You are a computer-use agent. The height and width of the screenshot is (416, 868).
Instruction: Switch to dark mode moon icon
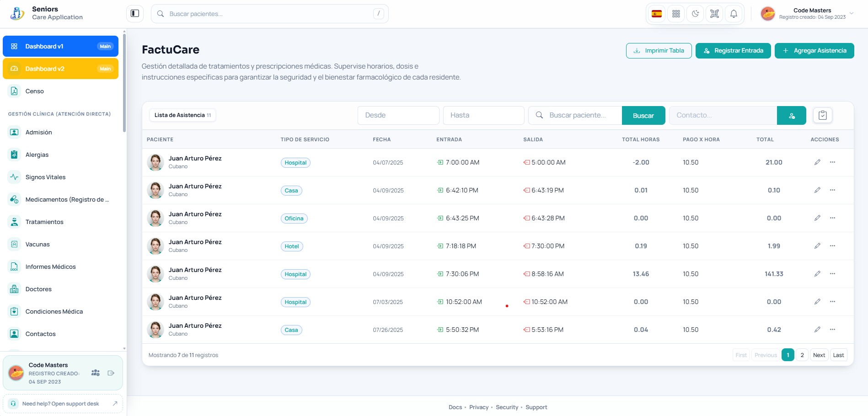pyautogui.click(x=695, y=14)
